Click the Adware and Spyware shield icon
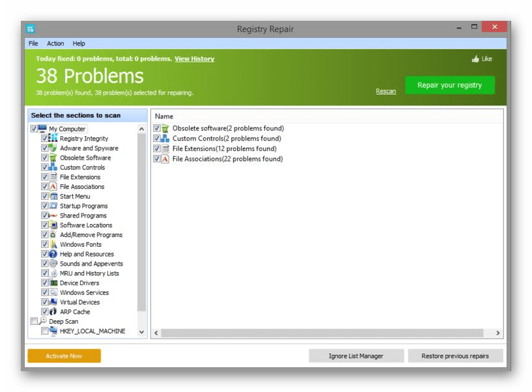The image size is (532, 392). (53, 148)
